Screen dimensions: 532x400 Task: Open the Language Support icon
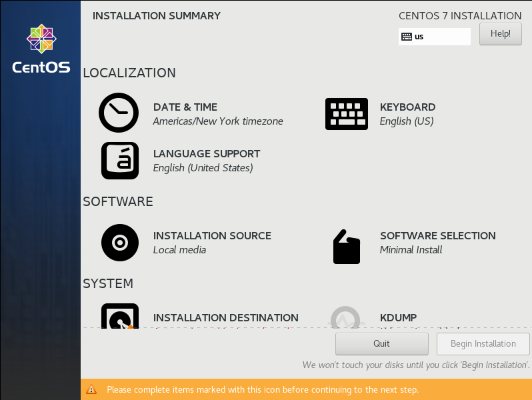coord(120,161)
